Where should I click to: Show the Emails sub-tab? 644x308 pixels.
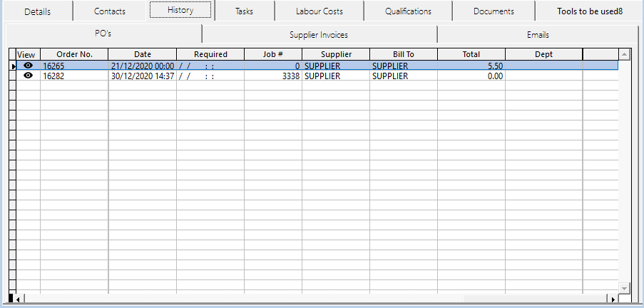(x=538, y=34)
